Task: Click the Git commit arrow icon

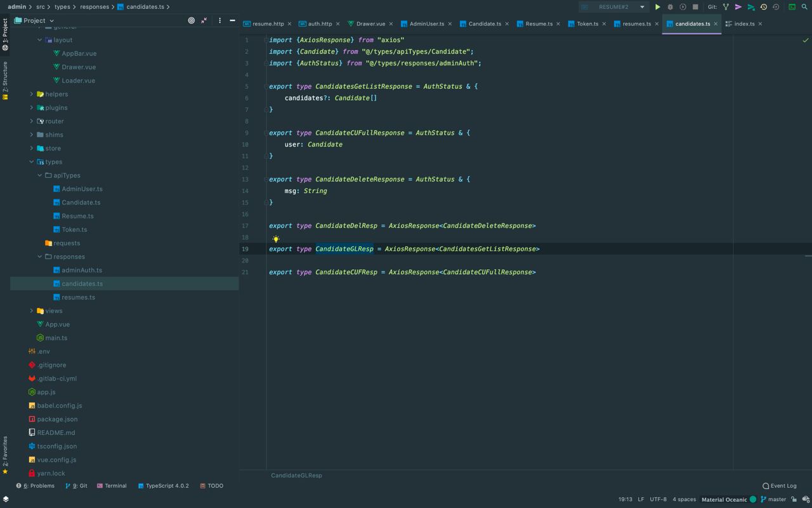Action: [x=738, y=7]
